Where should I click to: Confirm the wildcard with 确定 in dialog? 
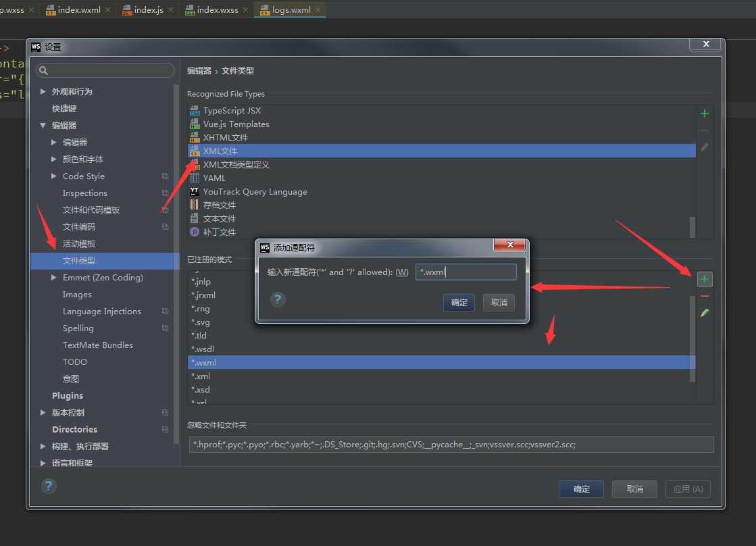pyautogui.click(x=459, y=303)
